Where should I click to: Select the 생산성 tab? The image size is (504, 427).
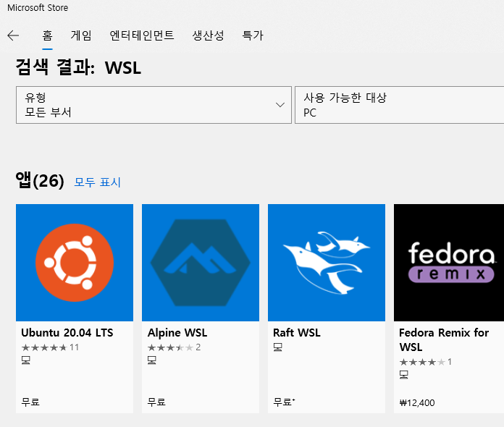tap(208, 35)
